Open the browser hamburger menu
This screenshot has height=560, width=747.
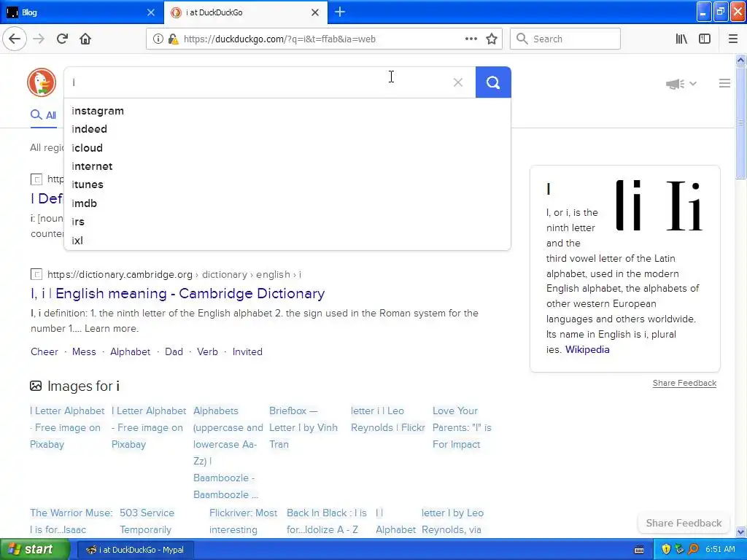(733, 39)
